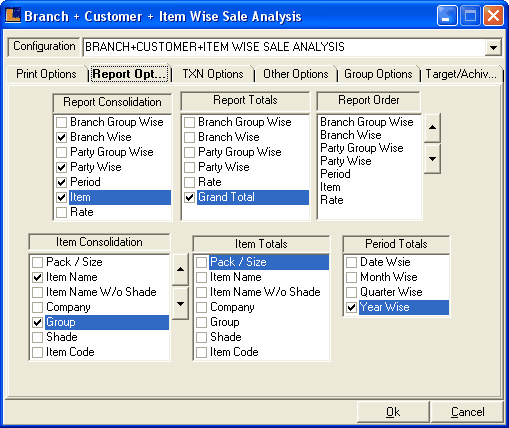
Task: Move Item Consolidation entry up with arrow
Action: (180, 269)
